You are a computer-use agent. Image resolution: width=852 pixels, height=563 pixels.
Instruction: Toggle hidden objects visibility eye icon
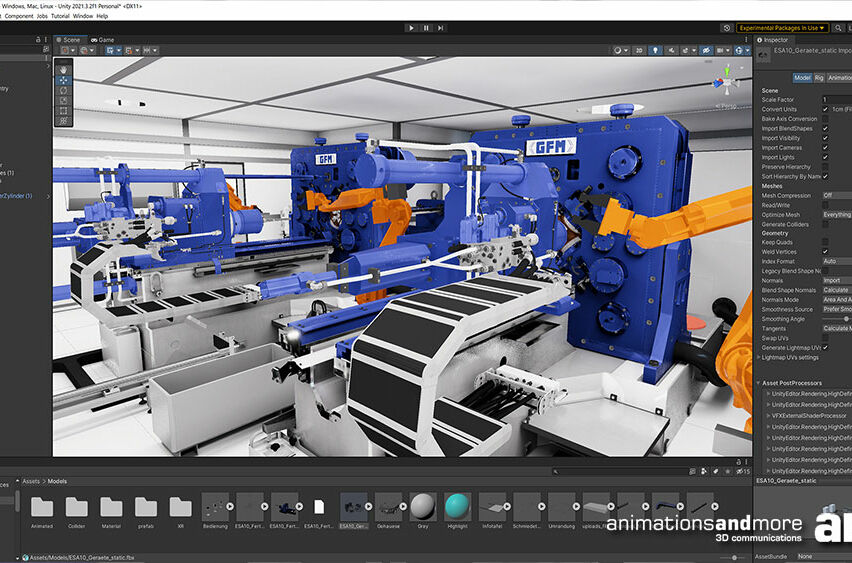706,50
